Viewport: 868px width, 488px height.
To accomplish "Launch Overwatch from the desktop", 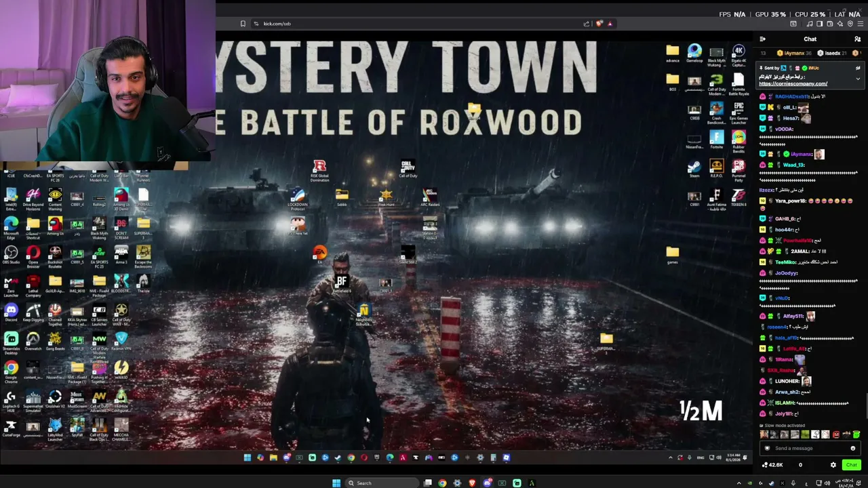I will (x=33, y=340).
